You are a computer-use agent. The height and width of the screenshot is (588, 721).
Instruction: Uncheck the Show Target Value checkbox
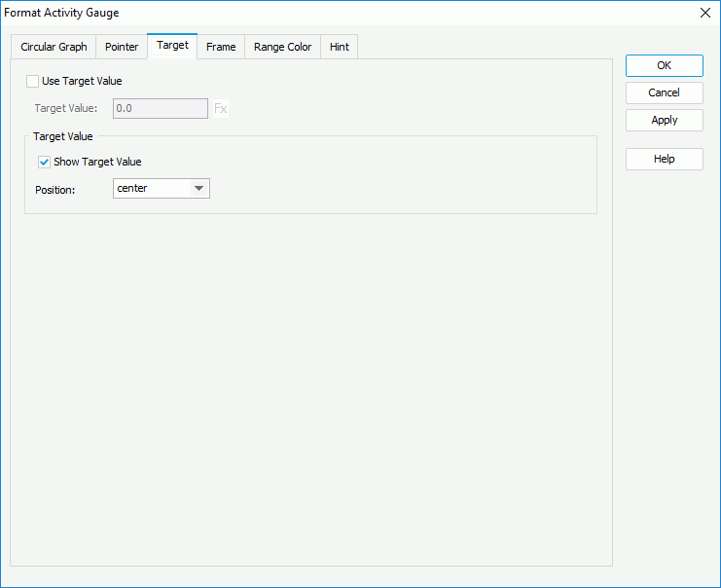coord(45,162)
